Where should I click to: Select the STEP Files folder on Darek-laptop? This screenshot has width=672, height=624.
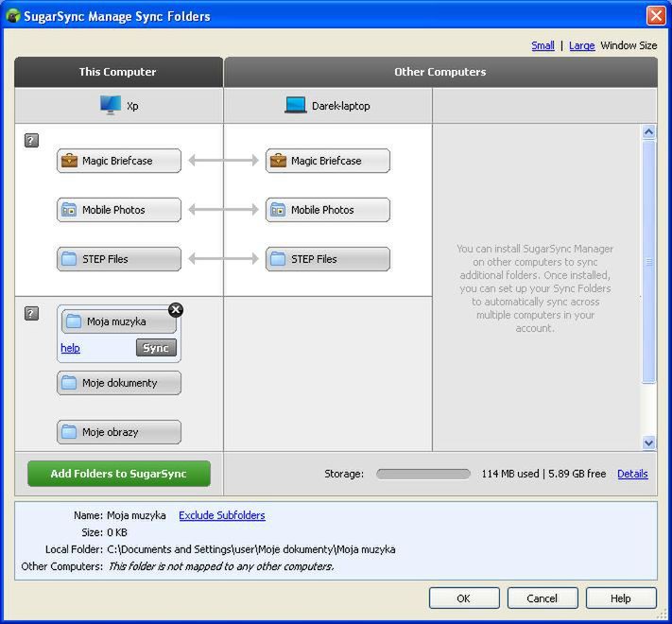click(x=327, y=259)
